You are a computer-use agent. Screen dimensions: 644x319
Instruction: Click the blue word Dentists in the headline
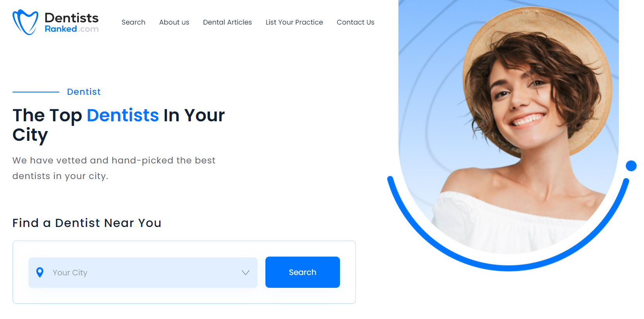(x=123, y=115)
